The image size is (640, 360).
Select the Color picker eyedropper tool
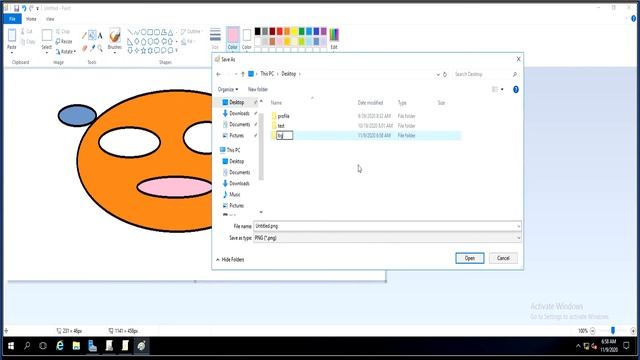[93, 48]
